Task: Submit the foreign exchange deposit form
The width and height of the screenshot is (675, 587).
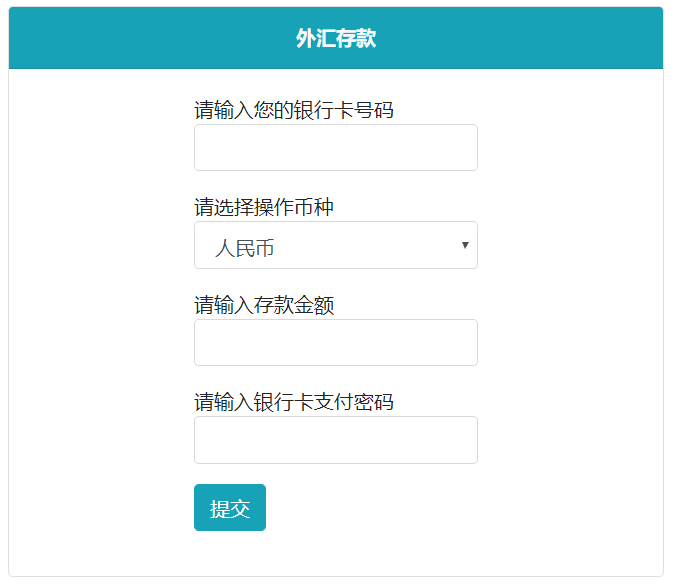Action: 230,508
